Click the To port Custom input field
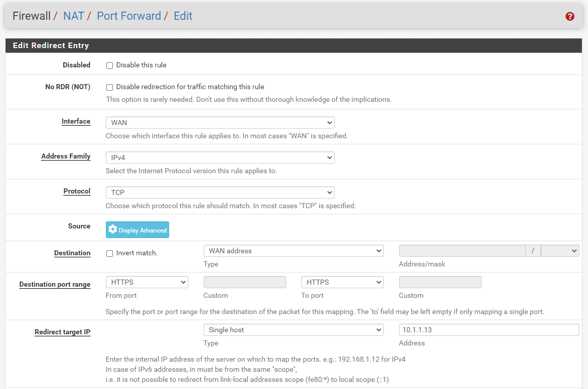Viewport: 588px width, 389px height. coord(440,282)
